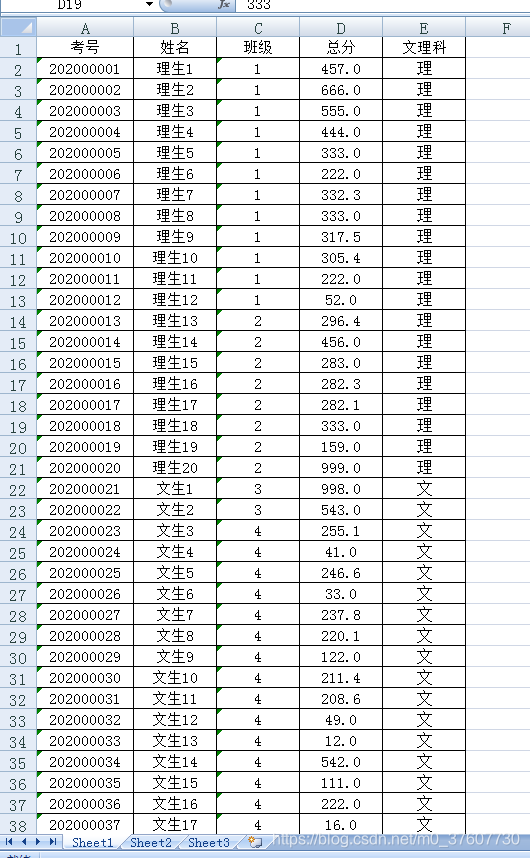The width and height of the screenshot is (530, 858).
Task: Select the score cell 317.5
Action: pos(341,237)
